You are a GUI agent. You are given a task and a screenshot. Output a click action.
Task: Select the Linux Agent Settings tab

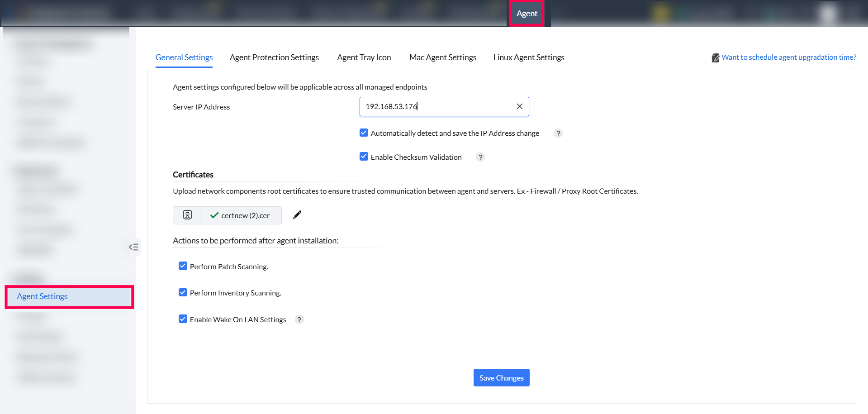coord(528,57)
